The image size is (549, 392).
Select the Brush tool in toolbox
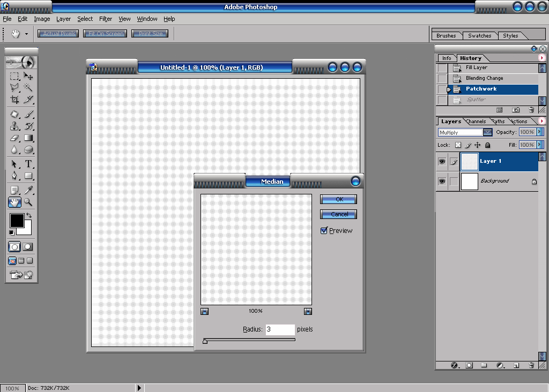(x=28, y=115)
